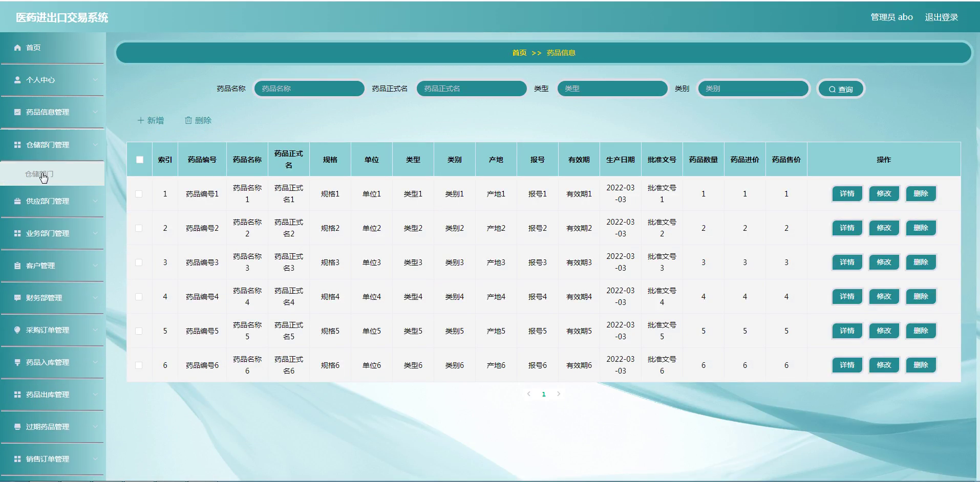Expand the 财务部管理 menu chevron

pos(95,298)
